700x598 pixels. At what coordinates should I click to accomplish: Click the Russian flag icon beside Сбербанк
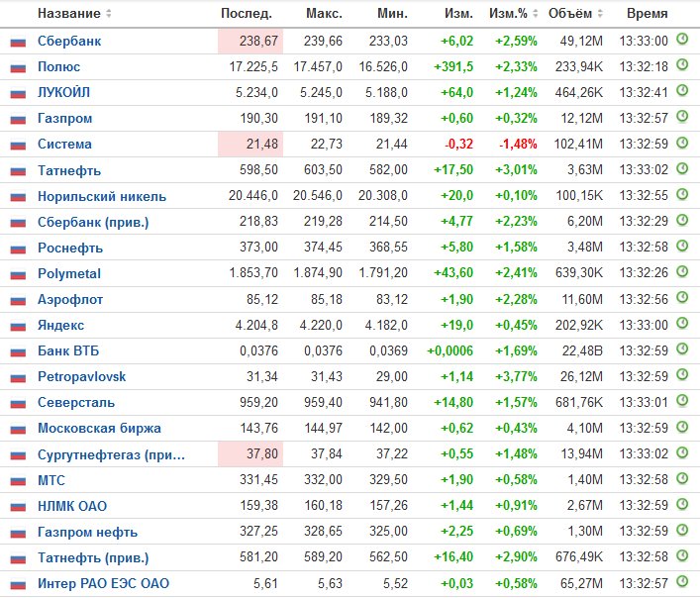coord(18,43)
